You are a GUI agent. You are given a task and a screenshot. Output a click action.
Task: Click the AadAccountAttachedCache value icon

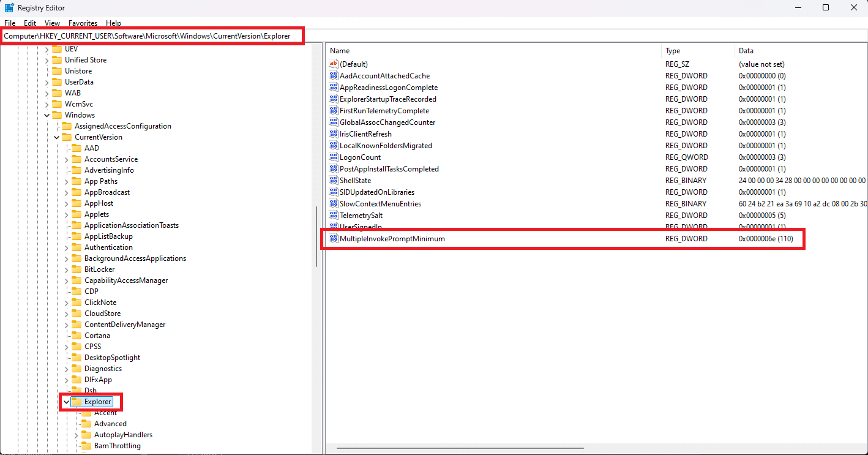coord(334,76)
